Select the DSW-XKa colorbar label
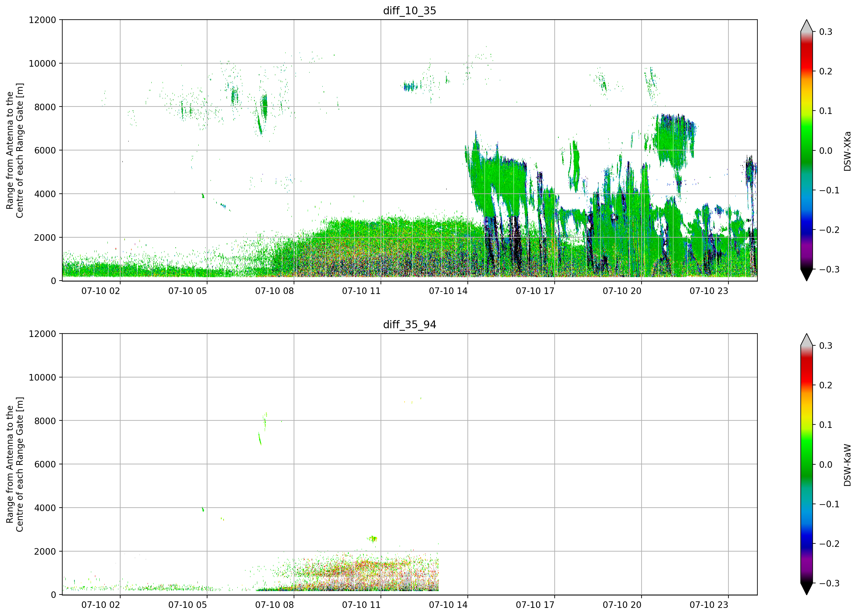This screenshot has height=616, width=858. (847, 151)
